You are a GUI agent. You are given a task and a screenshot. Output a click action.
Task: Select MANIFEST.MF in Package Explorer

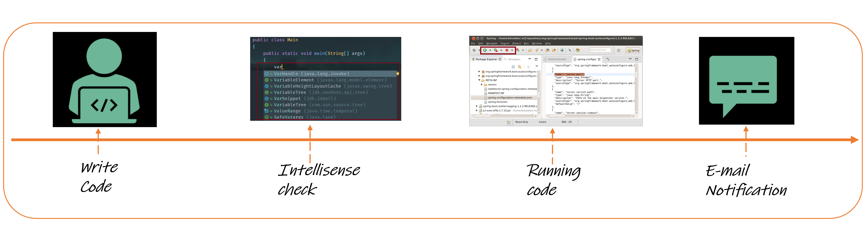(496, 93)
